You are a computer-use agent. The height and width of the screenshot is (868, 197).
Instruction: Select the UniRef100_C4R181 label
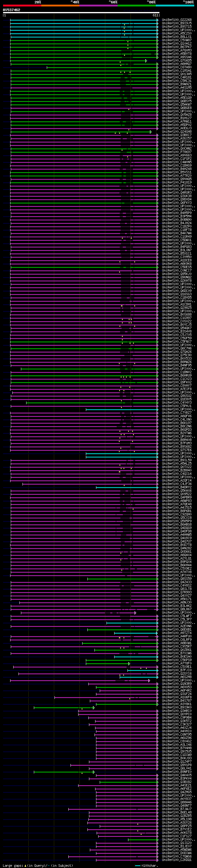pyautogui.click(x=176, y=78)
